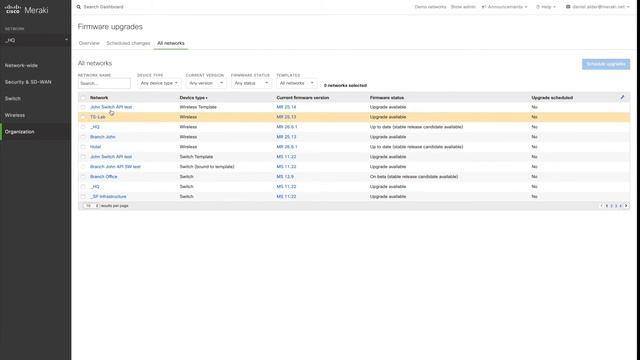The width and height of the screenshot is (640, 360).
Task: Open the Hotel network link
Action: point(96,147)
